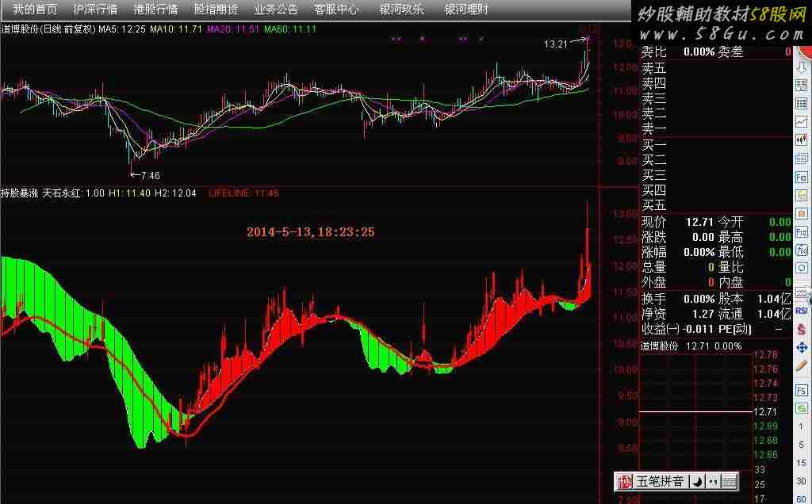Click the 五笔拼音 input method label
This screenshot has width=812, height=504.
pyautogui.click(x=660, y=481)
